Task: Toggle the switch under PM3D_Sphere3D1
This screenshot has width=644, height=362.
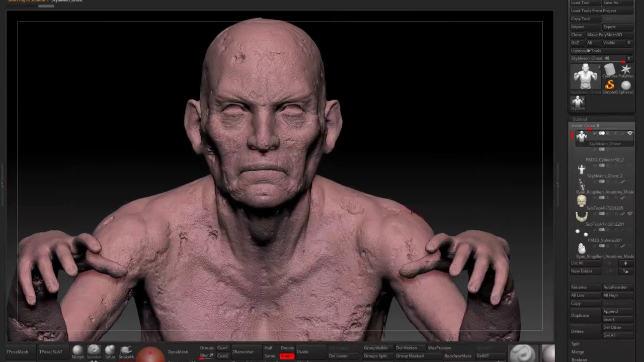Action: click(602, 246)
